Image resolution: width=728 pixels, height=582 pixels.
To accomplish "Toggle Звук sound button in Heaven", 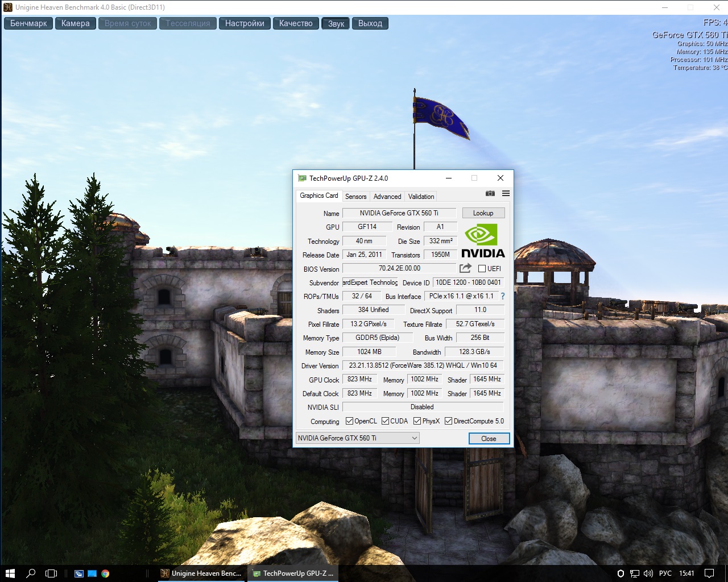I will click(x=336, y=23).
